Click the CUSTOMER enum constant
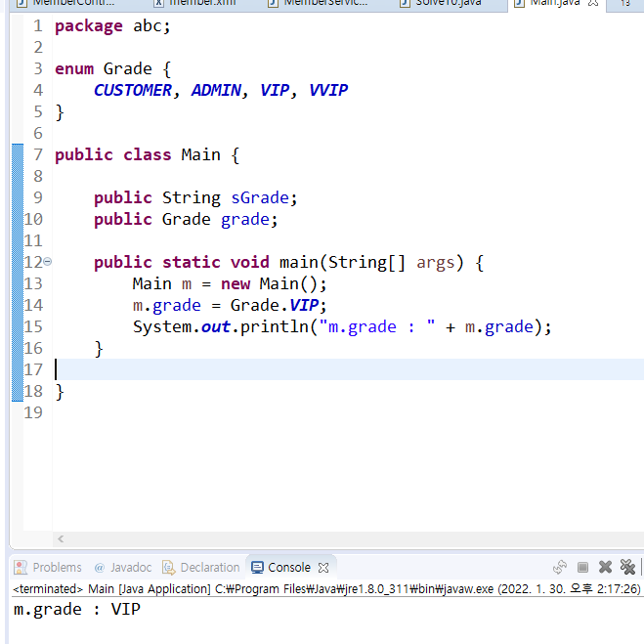This screenshot has width=644, height=644. (133, 90)
